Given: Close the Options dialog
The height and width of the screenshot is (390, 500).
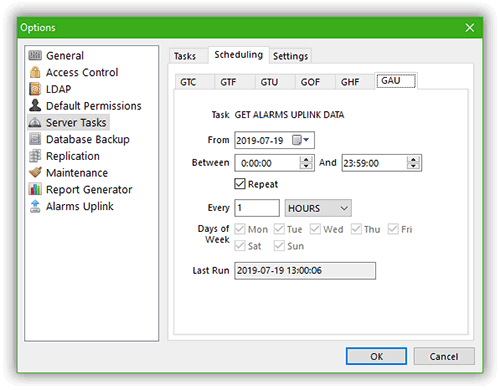Looking at the screenshot, I should click(470, 28).
